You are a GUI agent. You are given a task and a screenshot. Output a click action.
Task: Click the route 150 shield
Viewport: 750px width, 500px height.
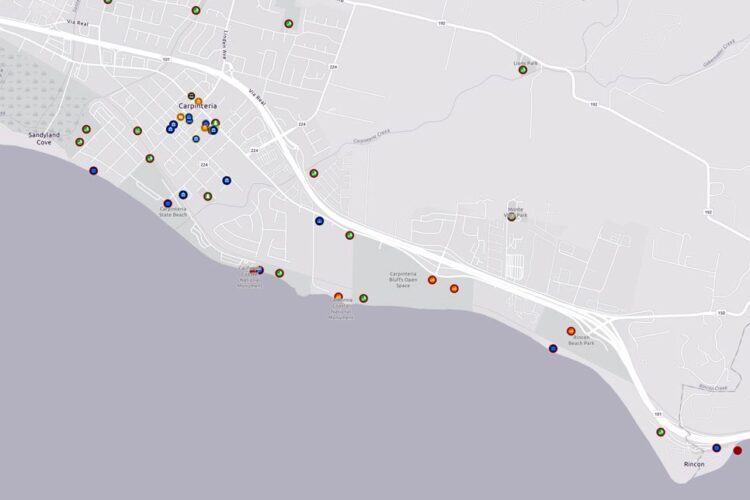point(721,313)
